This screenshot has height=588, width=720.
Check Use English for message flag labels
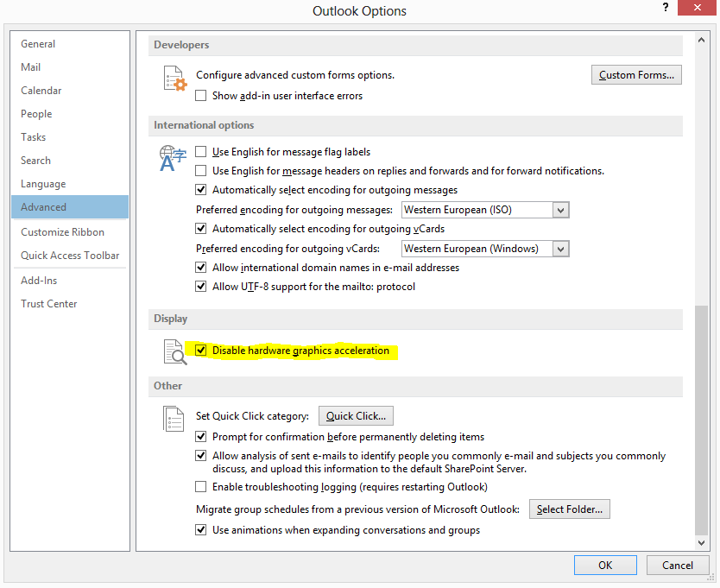point(200,152)
